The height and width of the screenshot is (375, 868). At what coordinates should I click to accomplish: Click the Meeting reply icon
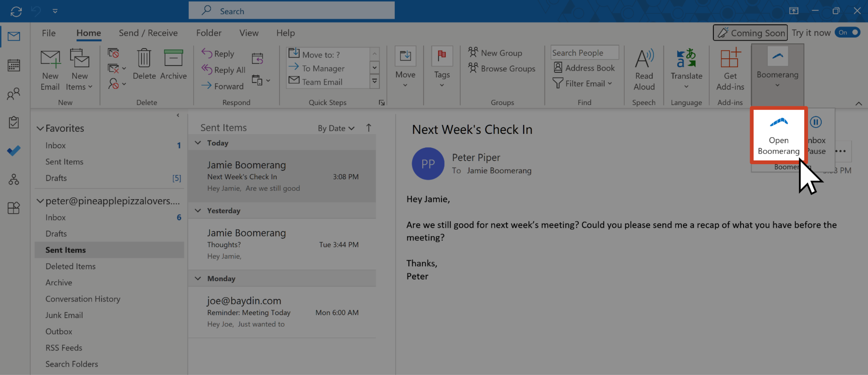[x=258, y=59]
